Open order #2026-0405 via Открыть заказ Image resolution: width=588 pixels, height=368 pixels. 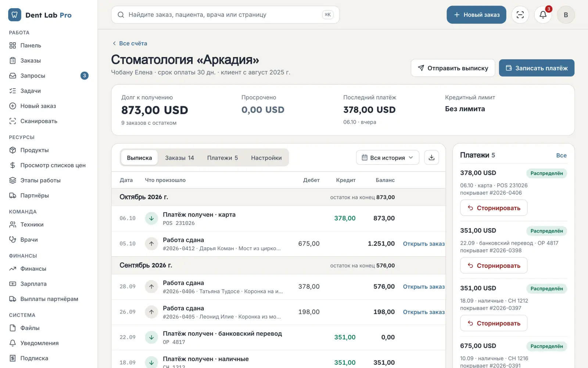(x=424, y=312)
